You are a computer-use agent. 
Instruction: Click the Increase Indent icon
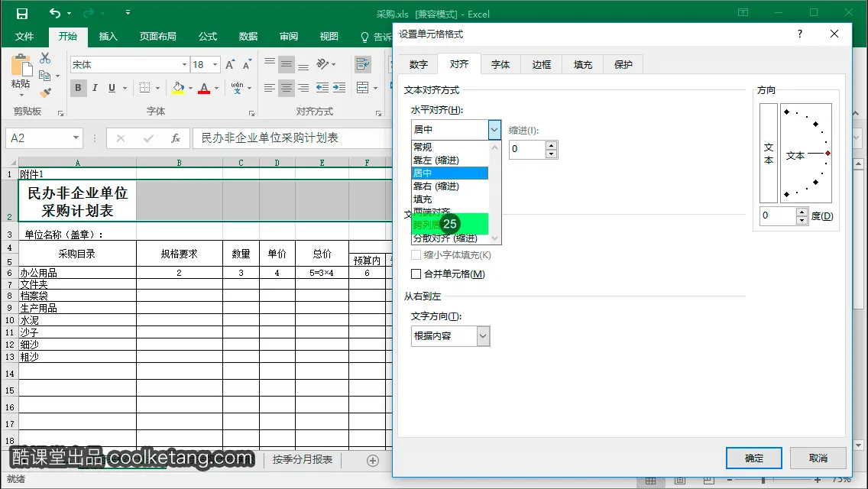tap(339, 88)
